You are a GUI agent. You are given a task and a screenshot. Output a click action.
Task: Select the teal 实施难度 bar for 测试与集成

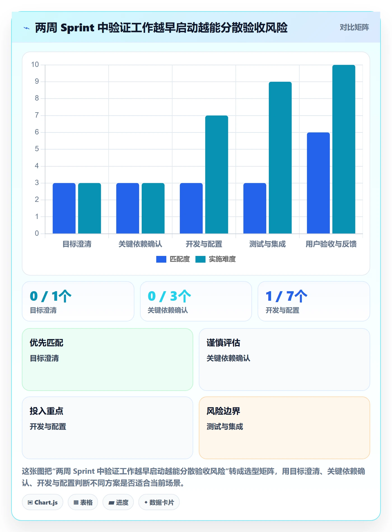[280, 158]
